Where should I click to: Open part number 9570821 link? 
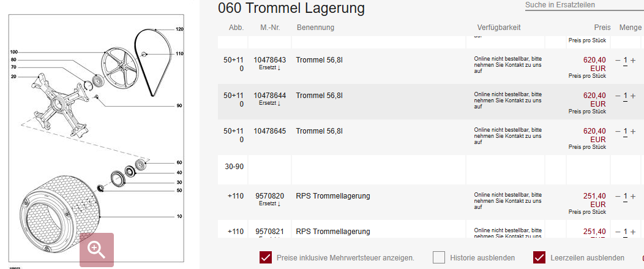(270, 232)
